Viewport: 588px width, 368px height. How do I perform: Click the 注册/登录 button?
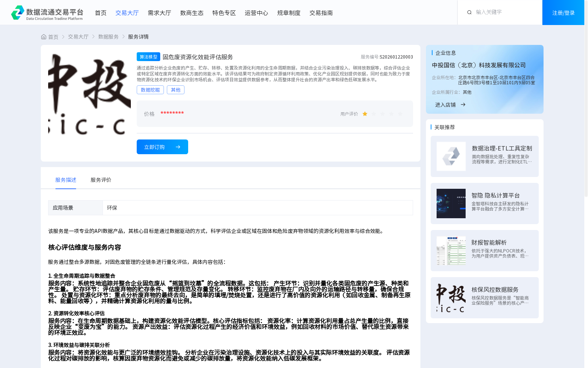coord(563,13)
